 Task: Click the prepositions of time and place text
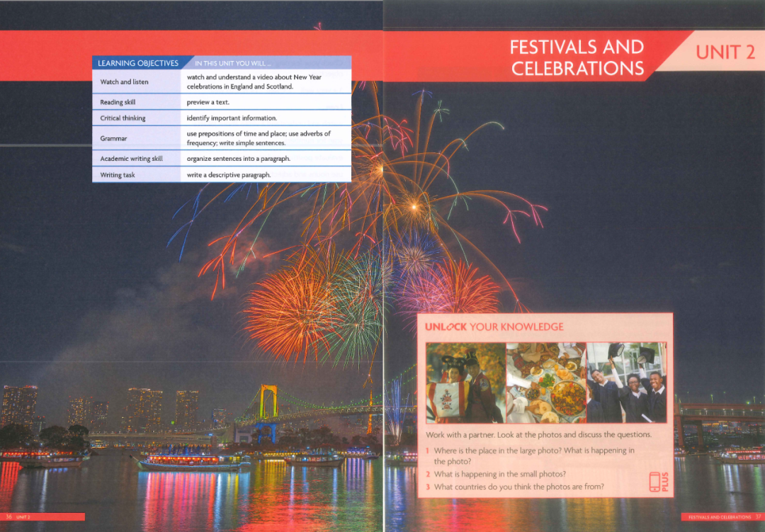tap(259, 138)
